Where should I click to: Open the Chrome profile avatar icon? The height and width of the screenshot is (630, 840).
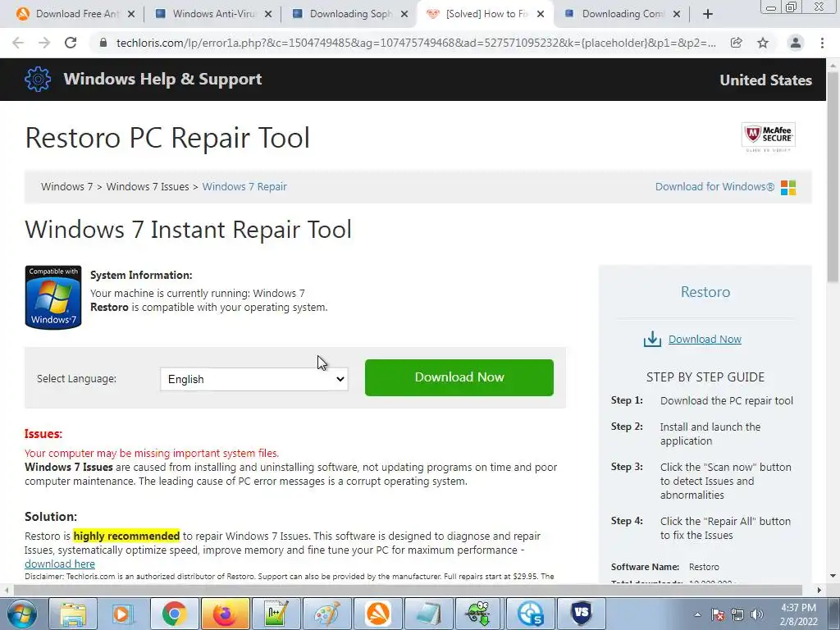click(x=796, y=43)
